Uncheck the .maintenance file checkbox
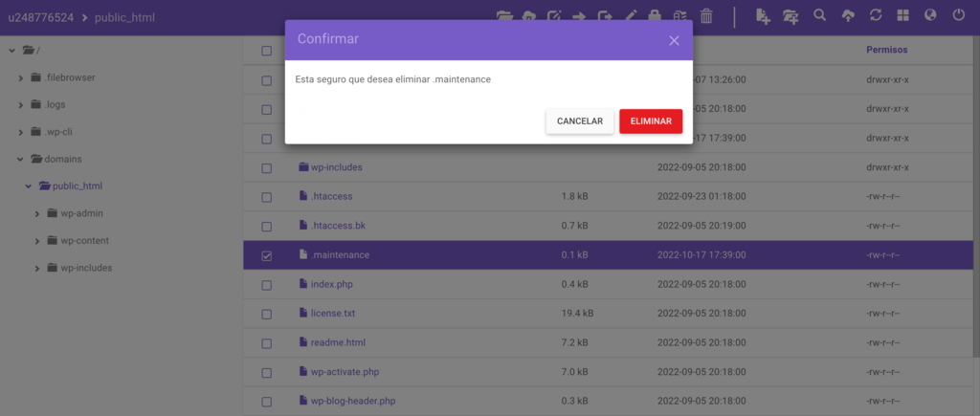Screen dimensions: 980x416 pos(266,256)
